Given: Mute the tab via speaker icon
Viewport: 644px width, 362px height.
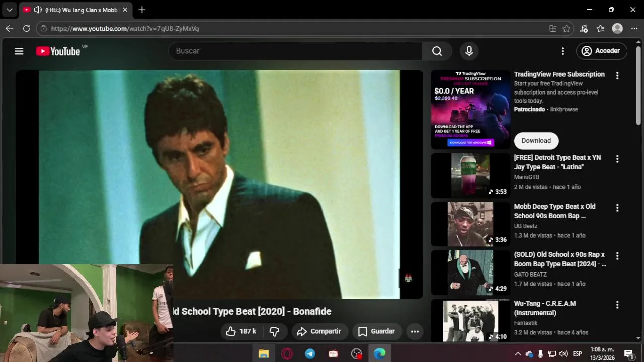Looking at the screenshot, I should [38, 10].
